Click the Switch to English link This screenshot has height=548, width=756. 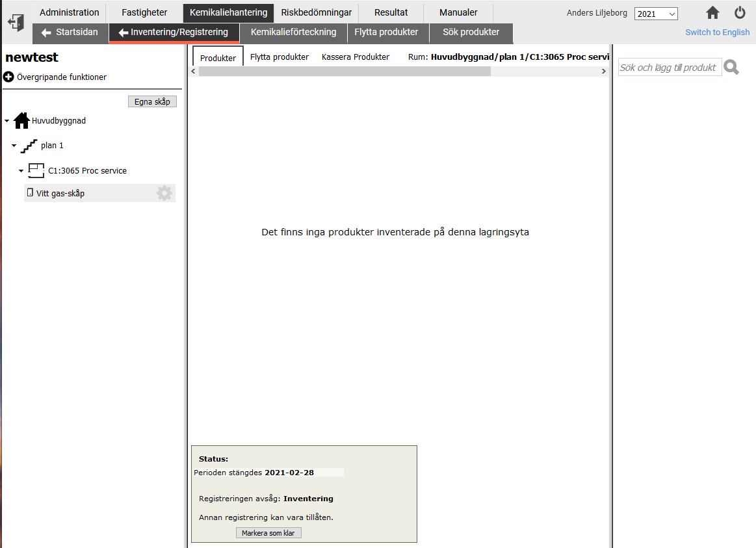coord(718,33)
